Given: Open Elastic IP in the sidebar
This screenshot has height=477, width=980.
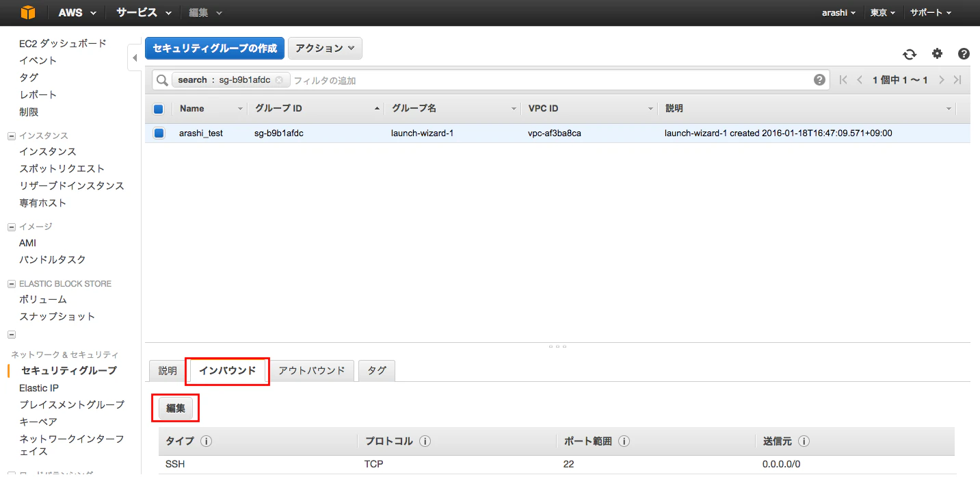Looking at the screenshot, I should pyautogui.click(x=39, y=388).
